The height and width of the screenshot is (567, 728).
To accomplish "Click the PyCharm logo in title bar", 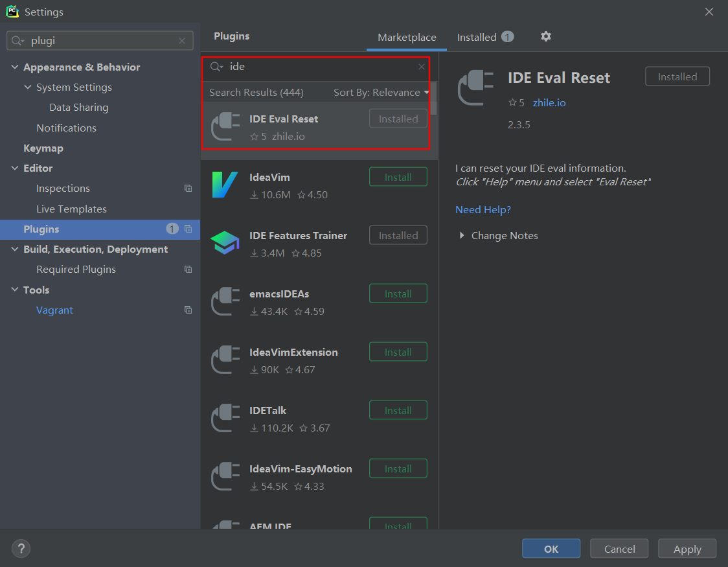I will pyautogui.click(x=12, y=12).
